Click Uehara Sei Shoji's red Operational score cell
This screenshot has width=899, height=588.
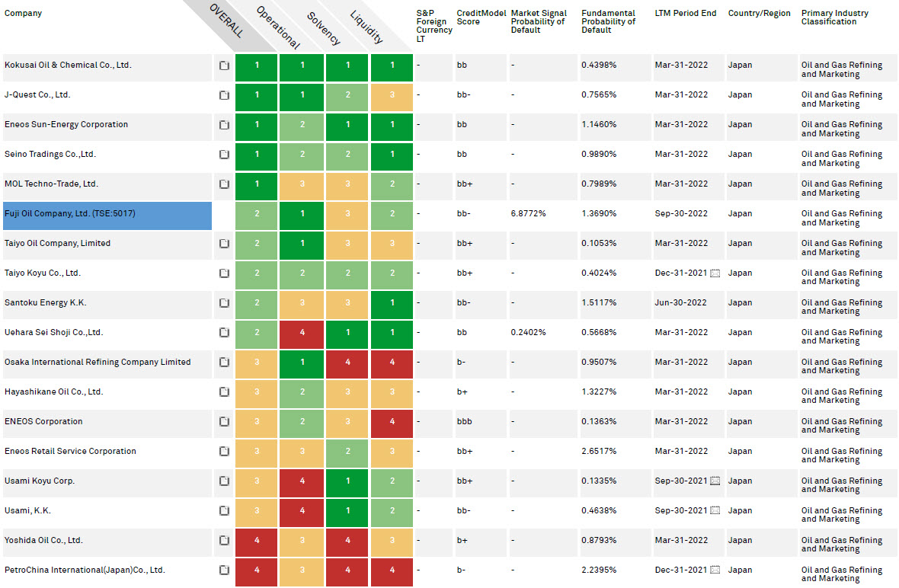tap(302, 333)
